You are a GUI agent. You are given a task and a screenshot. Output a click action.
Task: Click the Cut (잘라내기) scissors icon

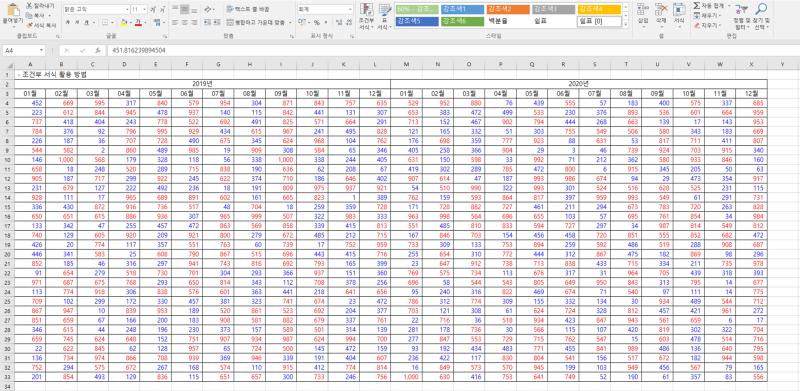click(29, 6)
